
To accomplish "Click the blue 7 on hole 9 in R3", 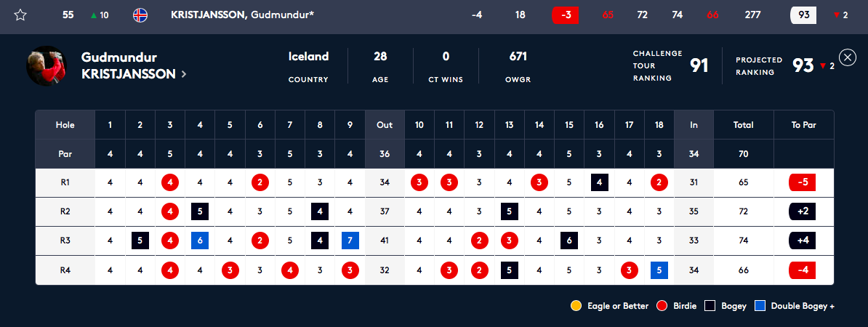I will click(x=350, y=241).
